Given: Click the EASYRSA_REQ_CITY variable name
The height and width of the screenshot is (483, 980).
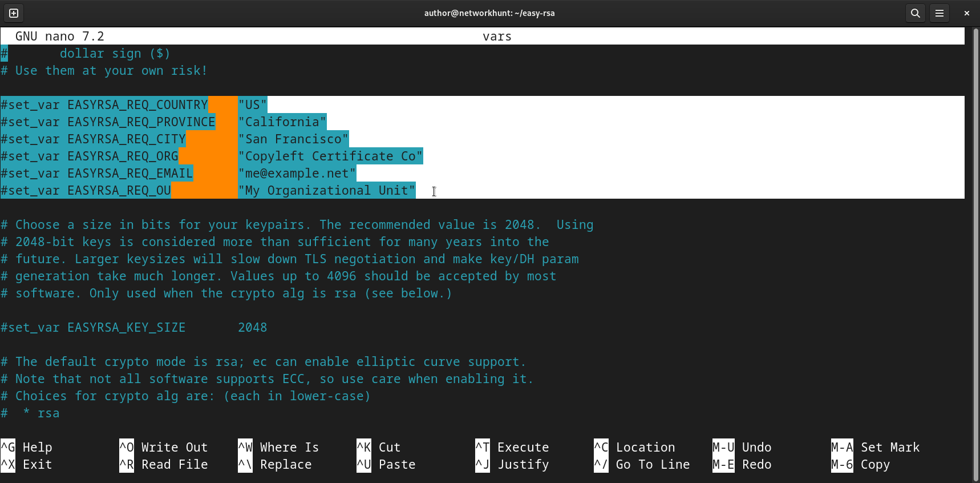Looking at the screenshot, I should (x=127, y=139).
